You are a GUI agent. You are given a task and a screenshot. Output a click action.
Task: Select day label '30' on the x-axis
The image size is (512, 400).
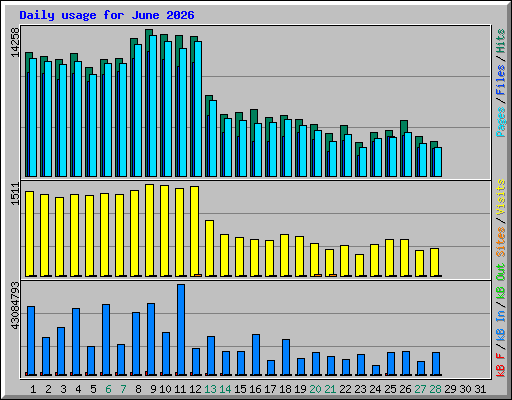(465, 389)
